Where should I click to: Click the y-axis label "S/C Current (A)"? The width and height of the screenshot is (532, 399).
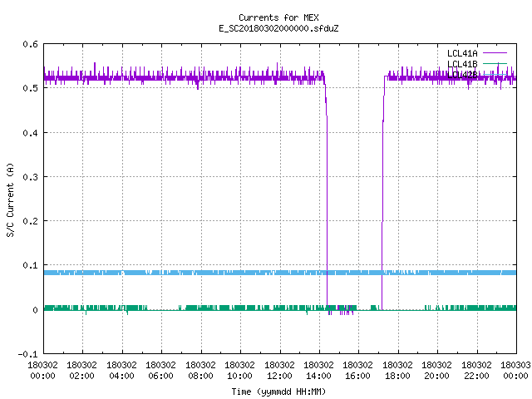11,199
